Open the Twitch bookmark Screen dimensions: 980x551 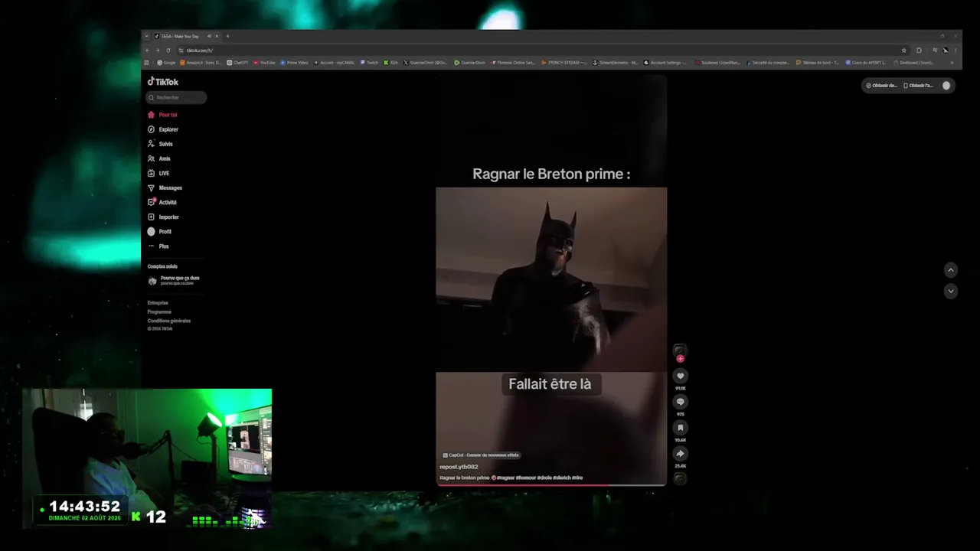370,63
